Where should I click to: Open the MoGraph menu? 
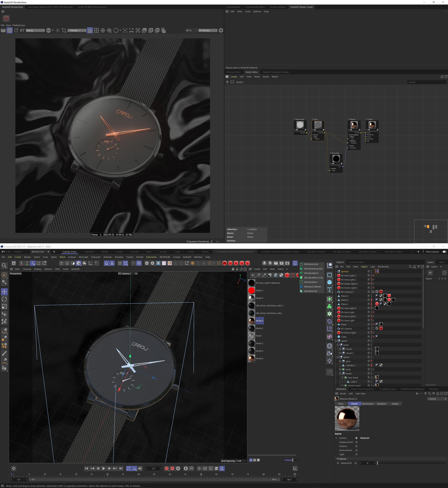click(83, 257)
